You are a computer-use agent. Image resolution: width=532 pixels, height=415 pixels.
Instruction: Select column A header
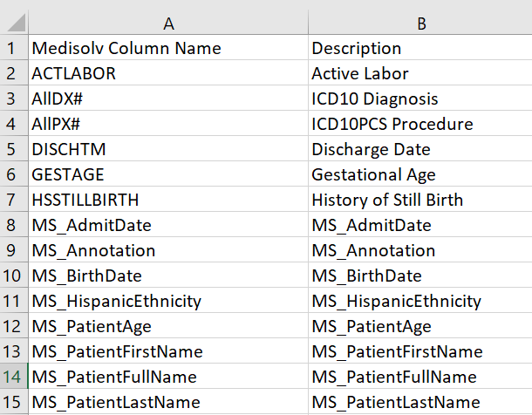tap(168, 23)
